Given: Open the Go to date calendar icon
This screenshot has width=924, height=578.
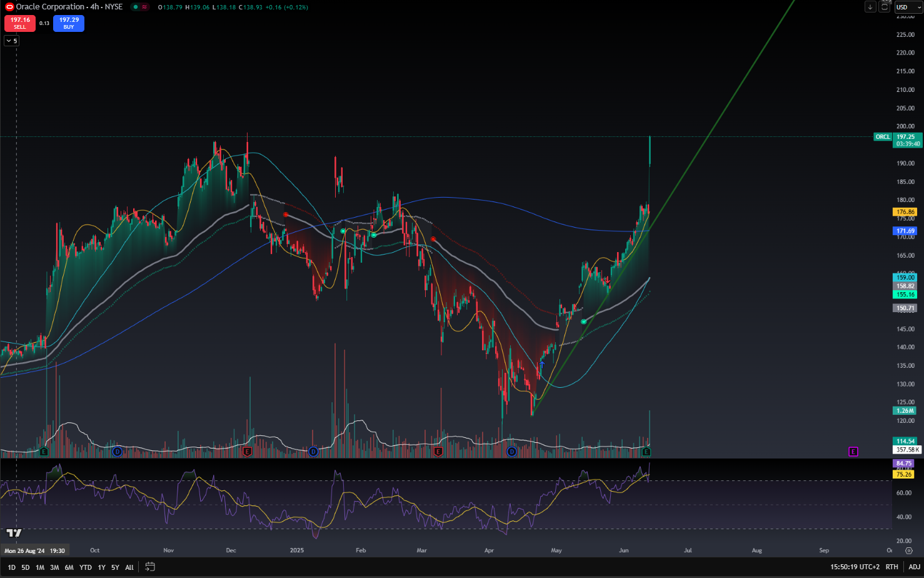Looking at the screenshot, I should (150, 567).
